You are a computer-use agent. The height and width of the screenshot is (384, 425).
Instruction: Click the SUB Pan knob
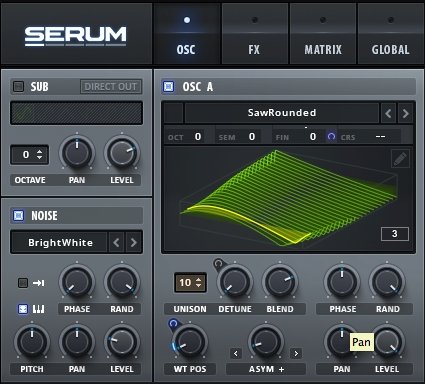click(77, 153)
